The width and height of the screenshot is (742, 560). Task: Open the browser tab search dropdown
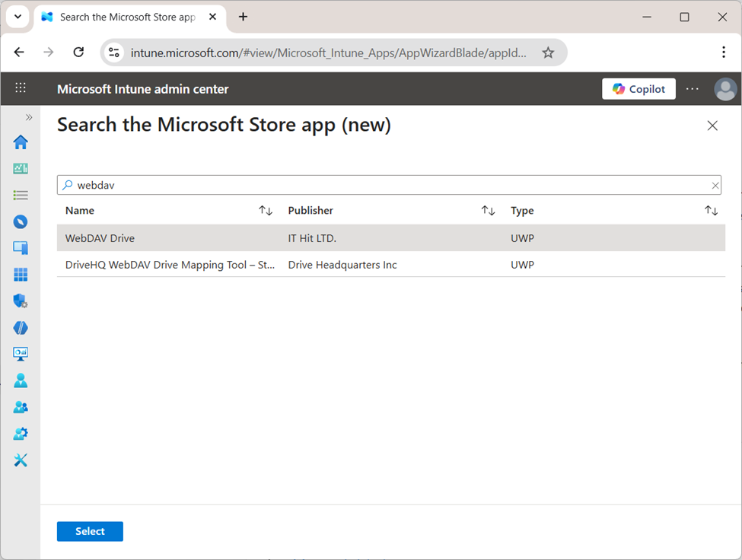click(x=17, y=17)
